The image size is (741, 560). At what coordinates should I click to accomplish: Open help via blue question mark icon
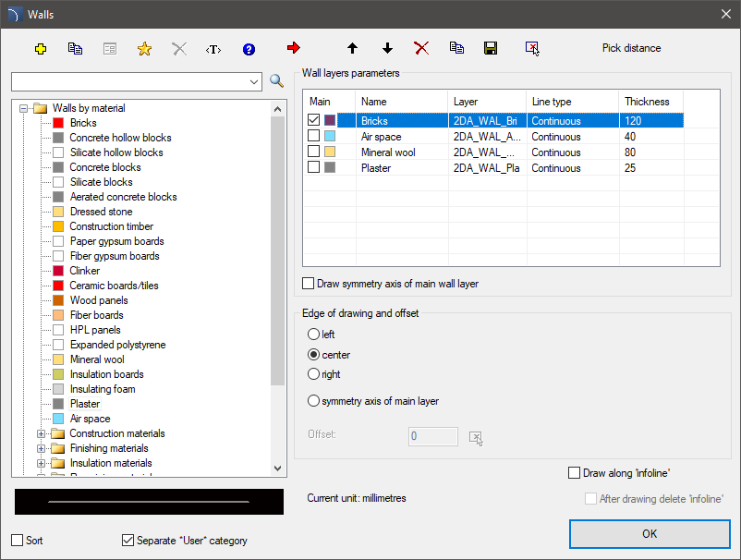tap(249, 48)
